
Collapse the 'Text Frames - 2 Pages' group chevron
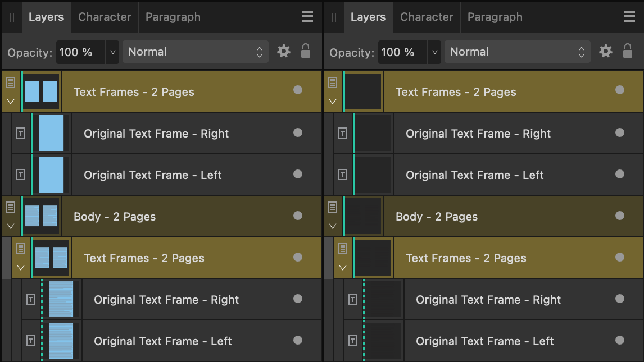(x=10, y=100)
